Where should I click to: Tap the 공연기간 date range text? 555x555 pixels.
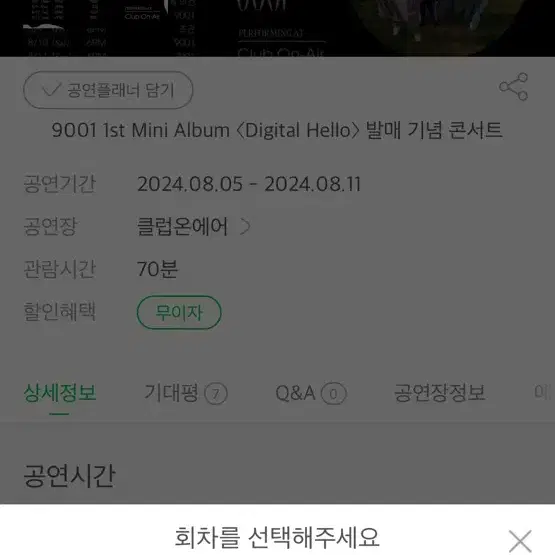point(249,184)
